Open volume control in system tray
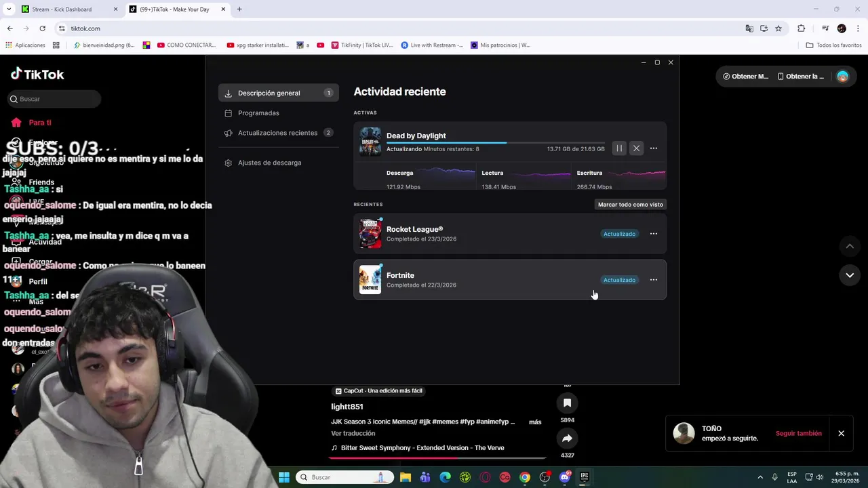 (820, 477)
